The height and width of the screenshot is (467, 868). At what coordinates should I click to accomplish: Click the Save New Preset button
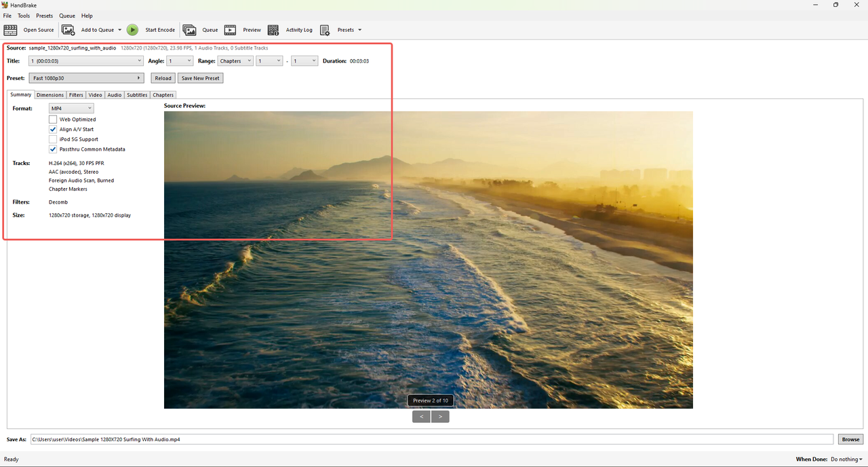(x=201, y=78)
